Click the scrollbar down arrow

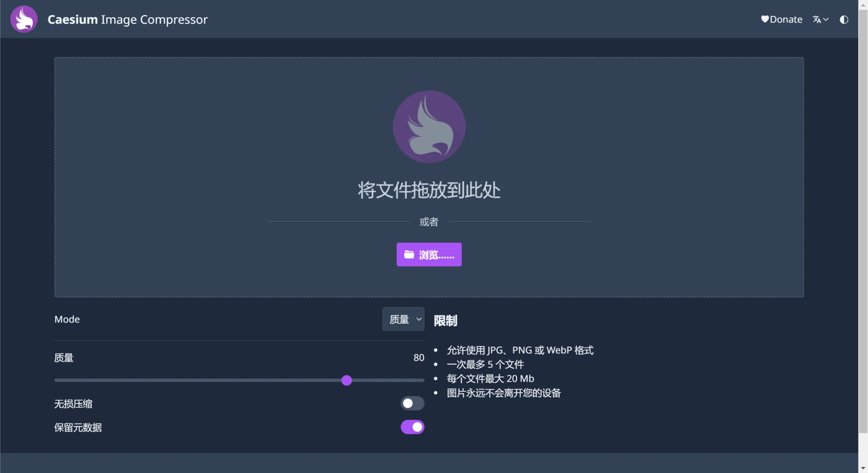click(x=863, y=468)
